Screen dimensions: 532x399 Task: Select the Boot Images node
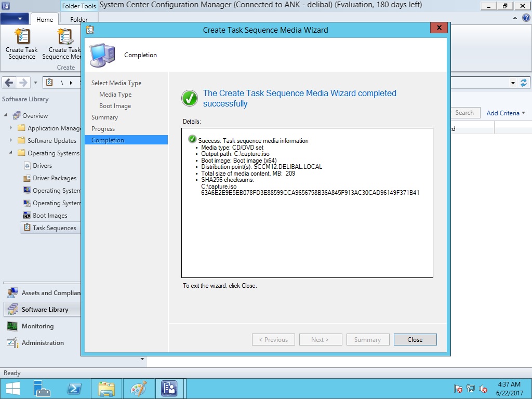[x=50, y=216]
